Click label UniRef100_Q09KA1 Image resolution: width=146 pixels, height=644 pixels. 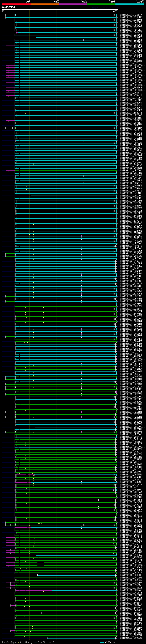[131, 326]
